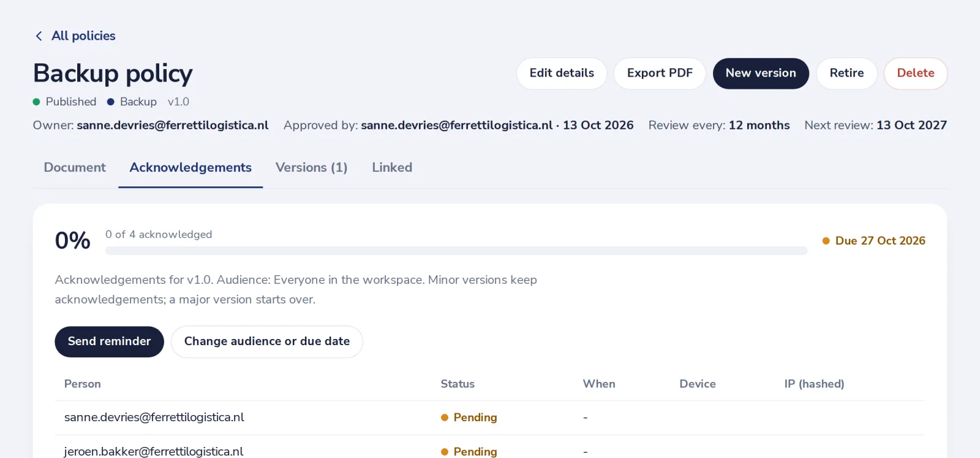
Task: Click the Pending status for jeroen.bakker
Action: [x=469, y=452]
